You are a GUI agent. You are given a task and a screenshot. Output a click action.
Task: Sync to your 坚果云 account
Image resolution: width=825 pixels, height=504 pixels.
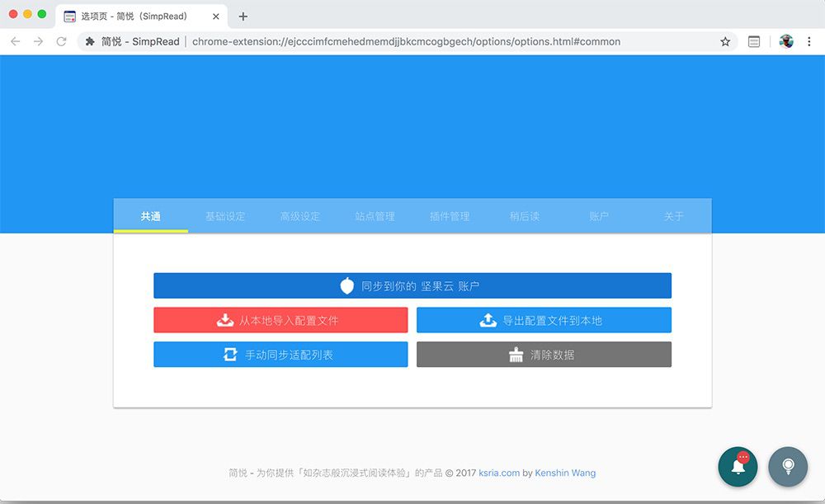click(x=412, y=286)
